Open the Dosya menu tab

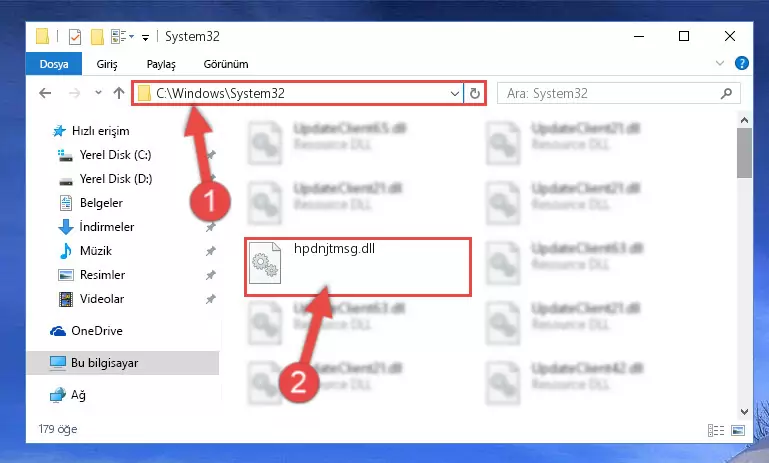54,64
